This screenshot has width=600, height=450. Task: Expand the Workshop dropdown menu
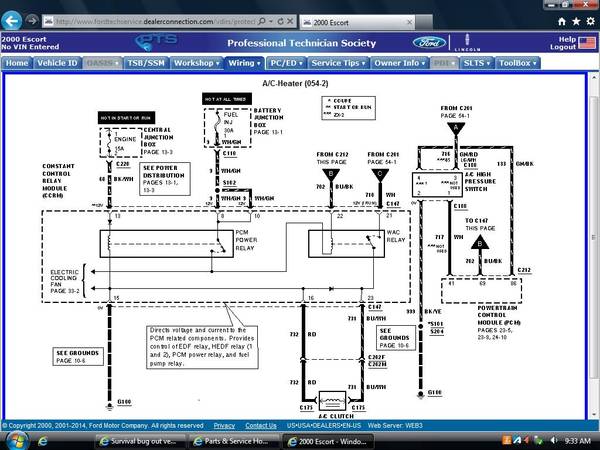pos(197,63)
